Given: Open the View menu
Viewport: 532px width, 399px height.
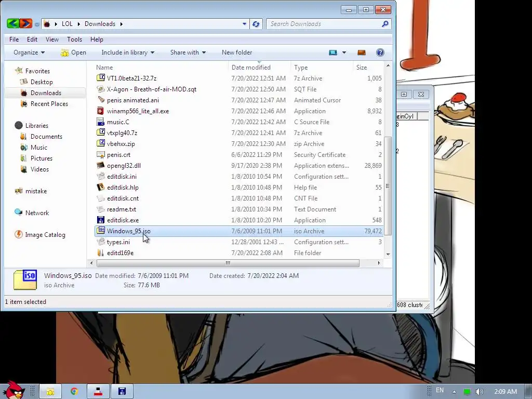Looking at the screenshot, I should 52,39.
